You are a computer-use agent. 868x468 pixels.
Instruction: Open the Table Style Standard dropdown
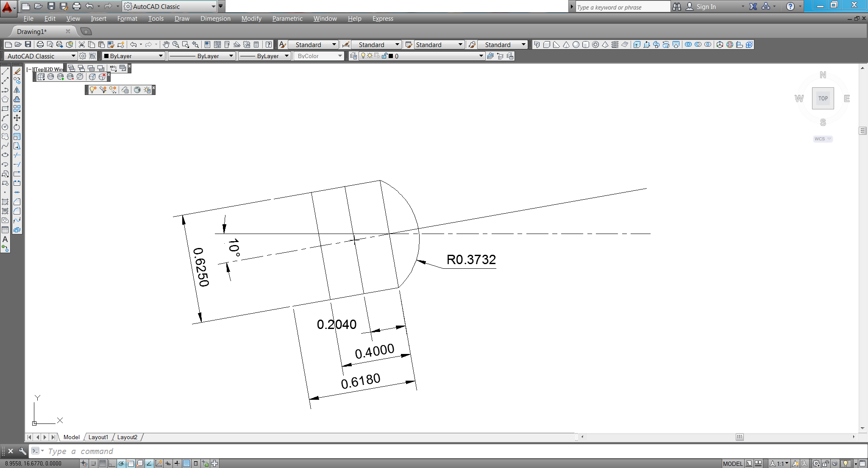tap(440, 45)
